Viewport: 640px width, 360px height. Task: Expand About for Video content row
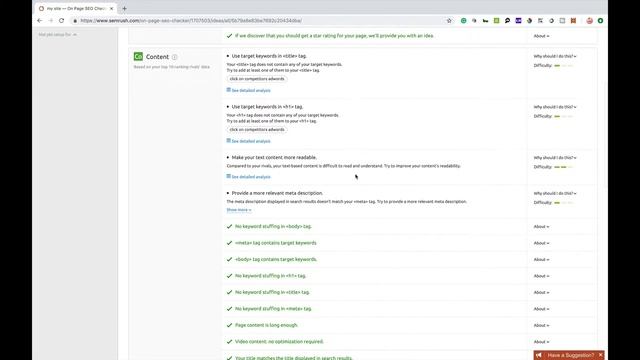(541, 342)
